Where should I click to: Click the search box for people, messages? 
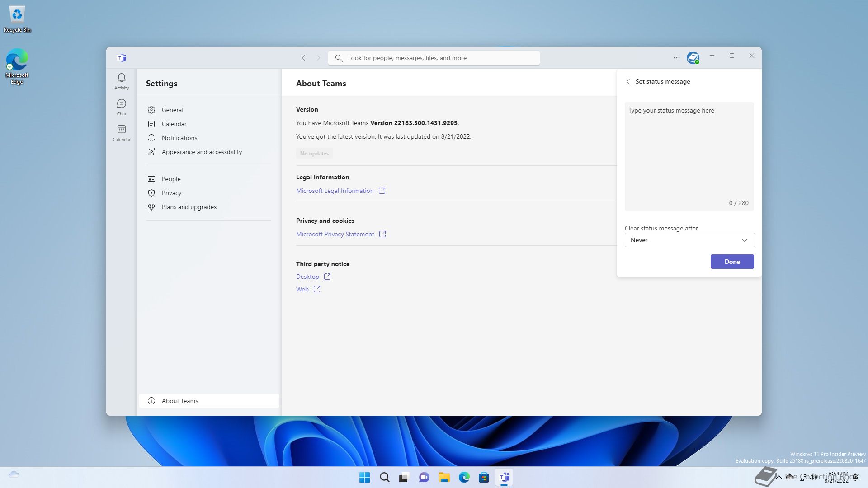coord(434,58)
